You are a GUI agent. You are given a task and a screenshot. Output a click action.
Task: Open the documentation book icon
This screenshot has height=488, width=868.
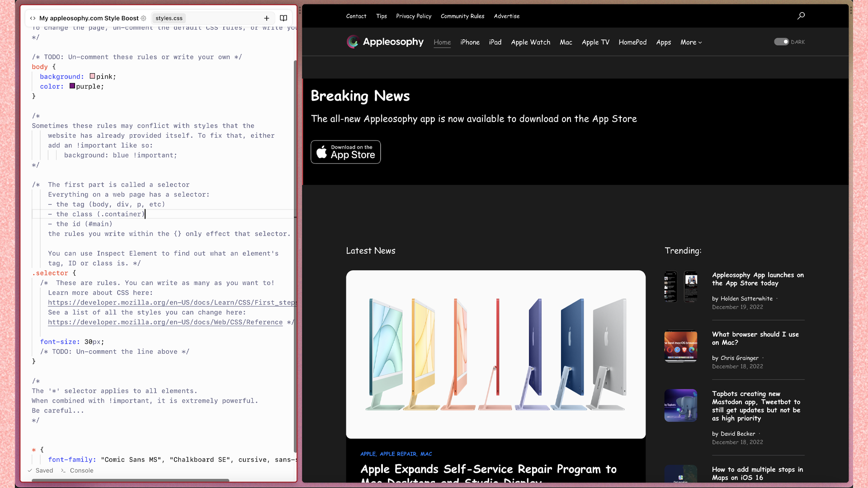(283, 18)
